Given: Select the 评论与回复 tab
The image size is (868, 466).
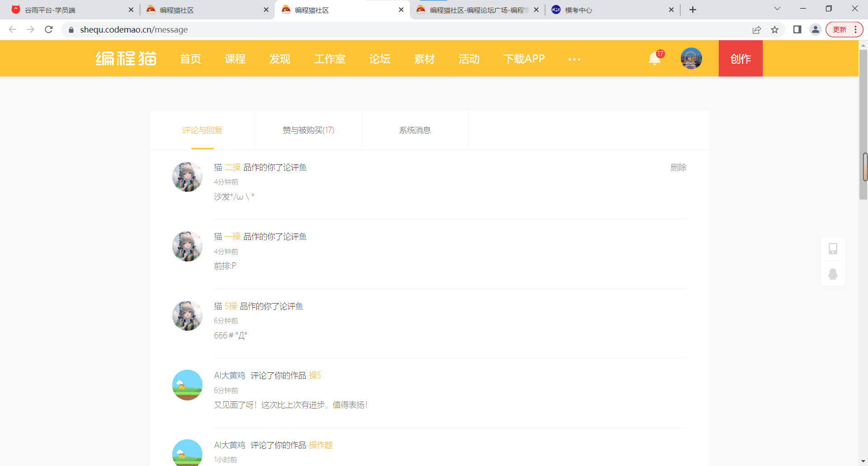Looking at the screenshot, I should (203, 130).
